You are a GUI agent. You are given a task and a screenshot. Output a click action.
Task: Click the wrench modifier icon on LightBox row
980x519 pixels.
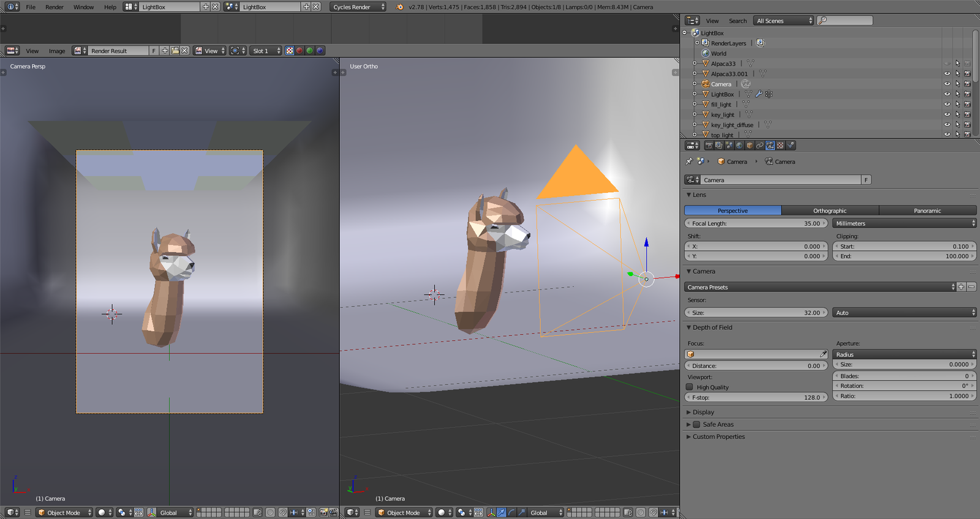[x=759, y=94]
